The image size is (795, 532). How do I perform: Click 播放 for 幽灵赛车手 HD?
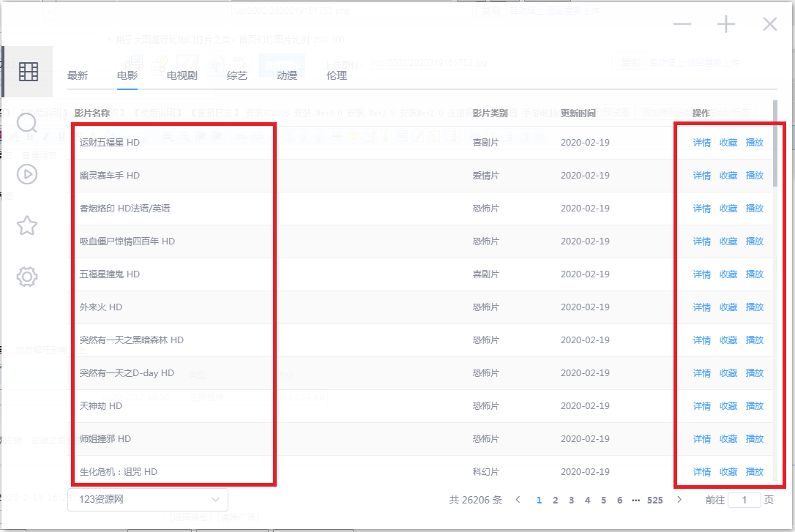pyautogui.click(x=754, y=176)
